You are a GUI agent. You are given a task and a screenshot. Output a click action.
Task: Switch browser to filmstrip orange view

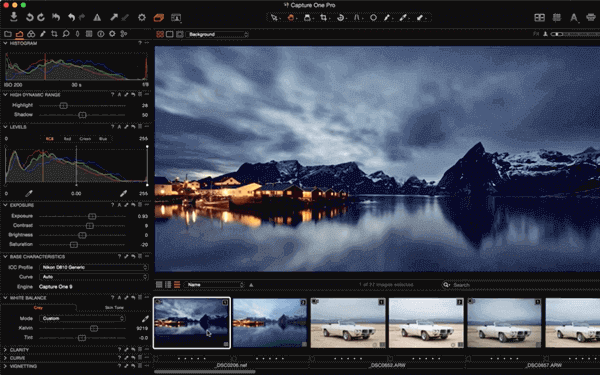(x=177, y=285)
